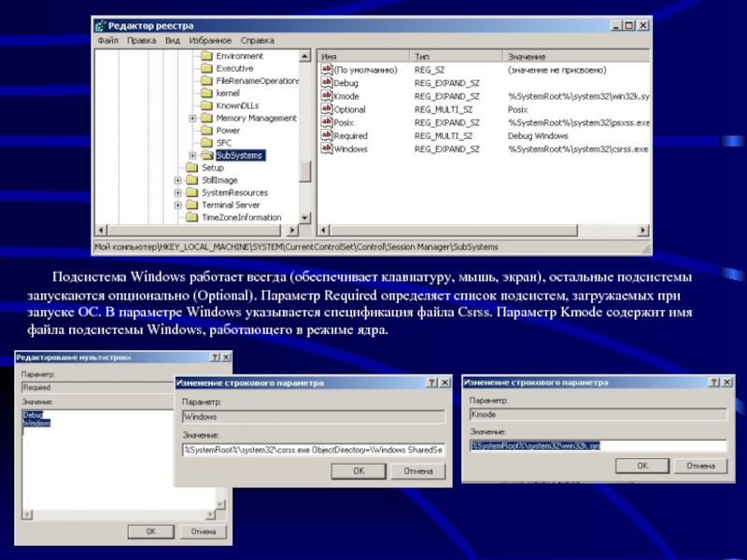Click the Debug value icon
The image size is (747, 560).
327,83
